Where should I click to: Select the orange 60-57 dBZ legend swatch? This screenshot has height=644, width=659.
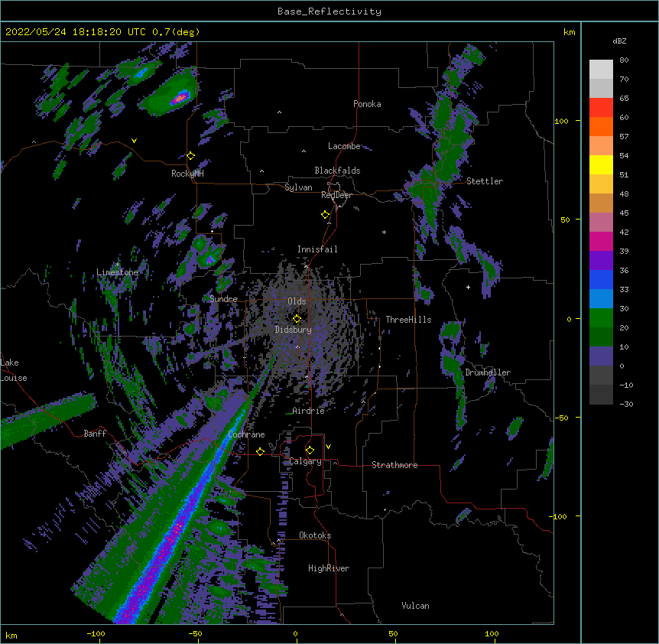[x=601, y=126]
